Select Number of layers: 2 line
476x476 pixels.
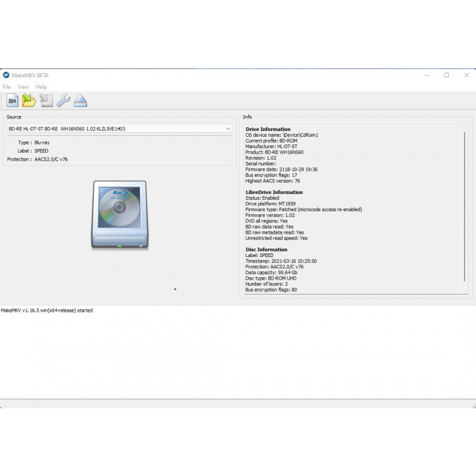267,284
